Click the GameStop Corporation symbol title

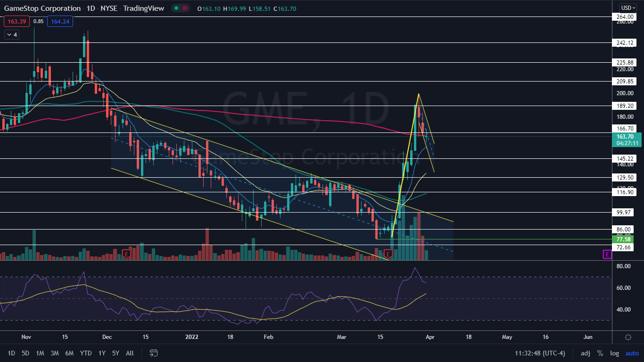coord(42,8)
